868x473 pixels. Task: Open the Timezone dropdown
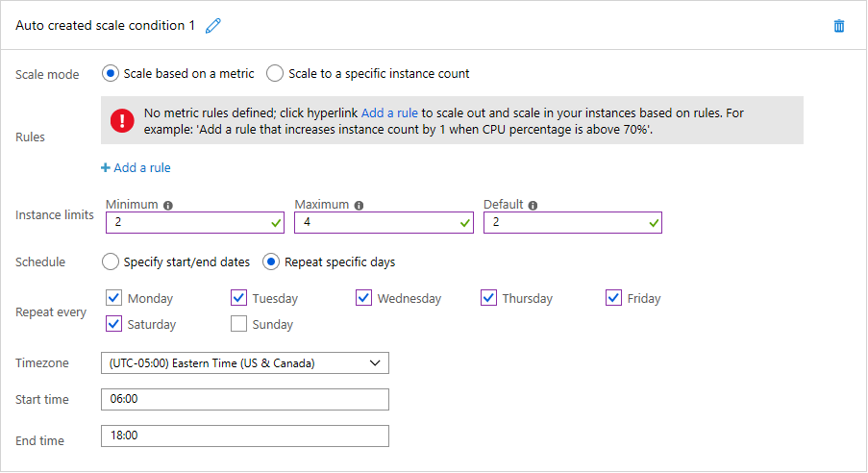coord(245,363)
